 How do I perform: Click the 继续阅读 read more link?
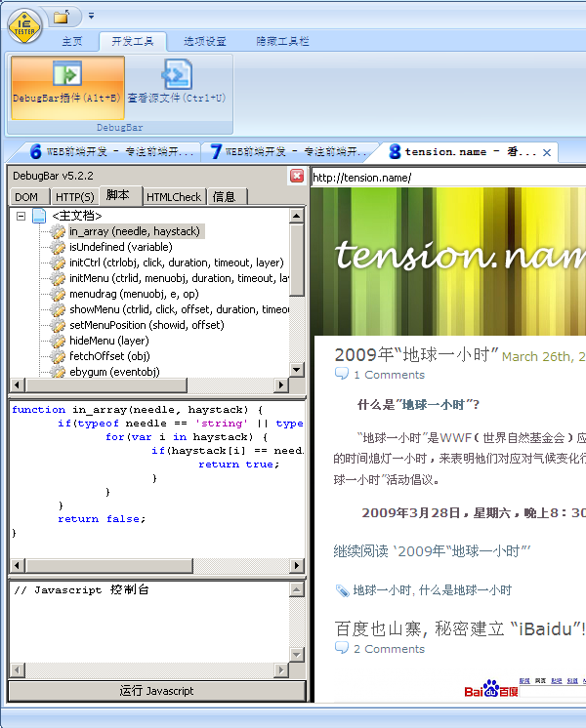click(432, 551)
